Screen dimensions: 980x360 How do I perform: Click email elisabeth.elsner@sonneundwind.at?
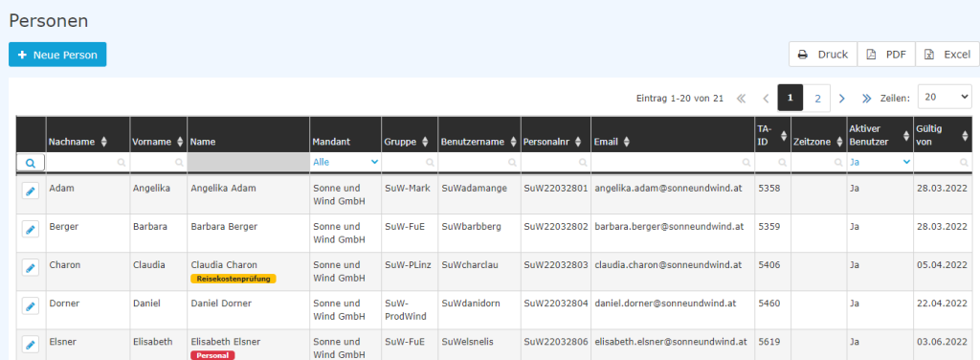(671, 341)
